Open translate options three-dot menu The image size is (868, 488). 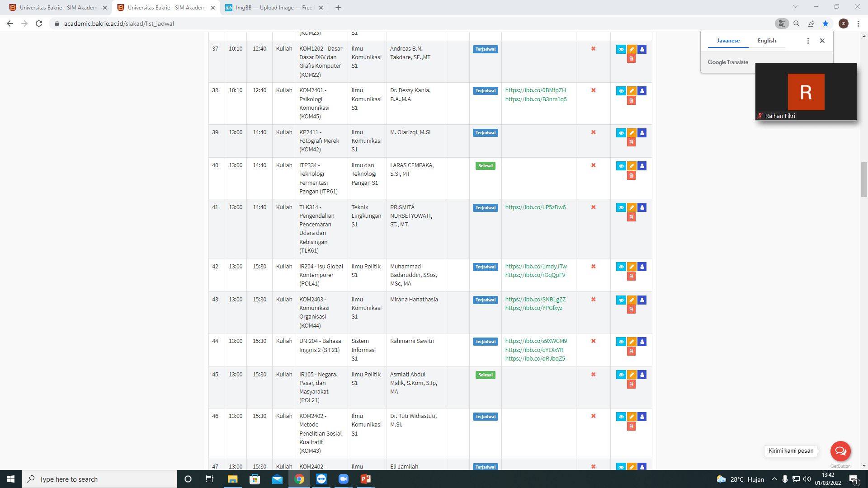(808, 41)
